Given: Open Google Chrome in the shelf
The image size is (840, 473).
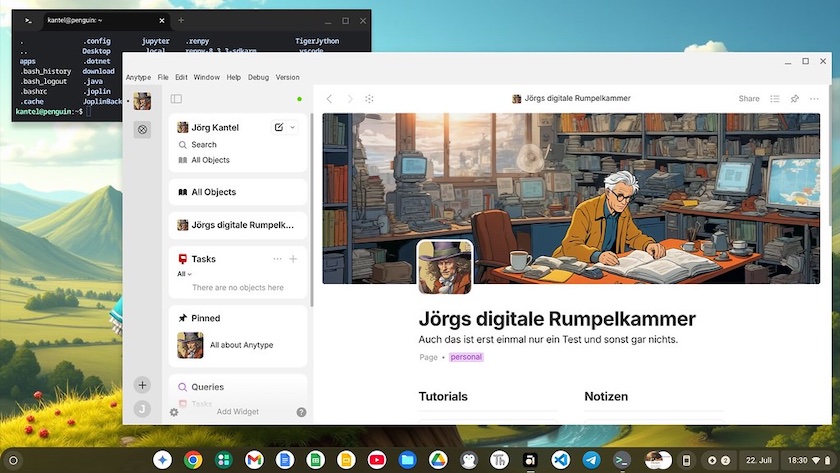Looking at the screenshot, I should (193, 460).
